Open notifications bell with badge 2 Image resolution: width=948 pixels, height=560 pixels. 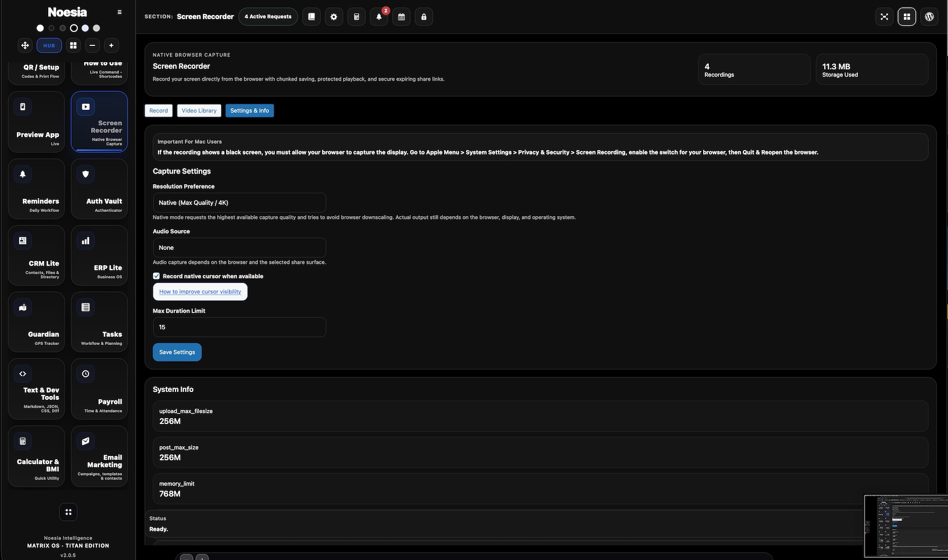click(x=379, y=17)
